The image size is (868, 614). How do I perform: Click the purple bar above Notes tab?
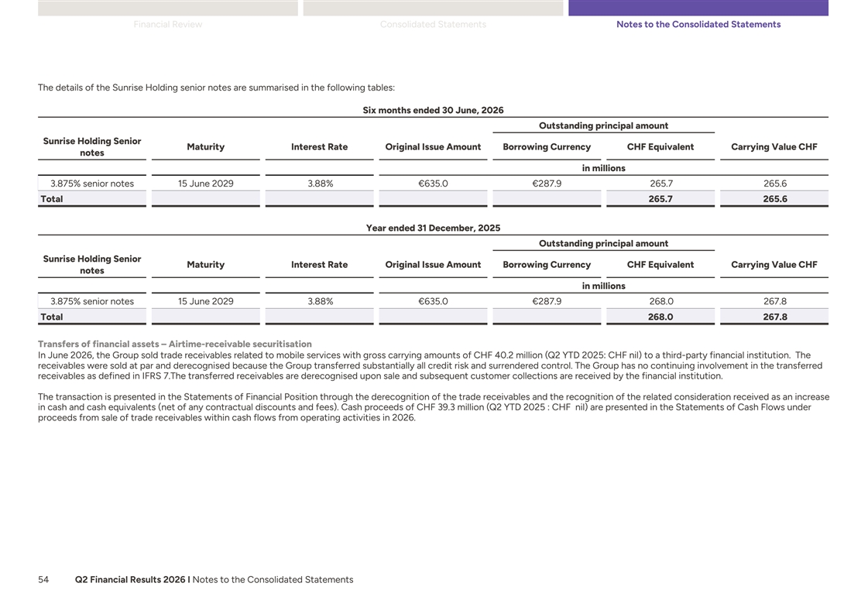698,8
